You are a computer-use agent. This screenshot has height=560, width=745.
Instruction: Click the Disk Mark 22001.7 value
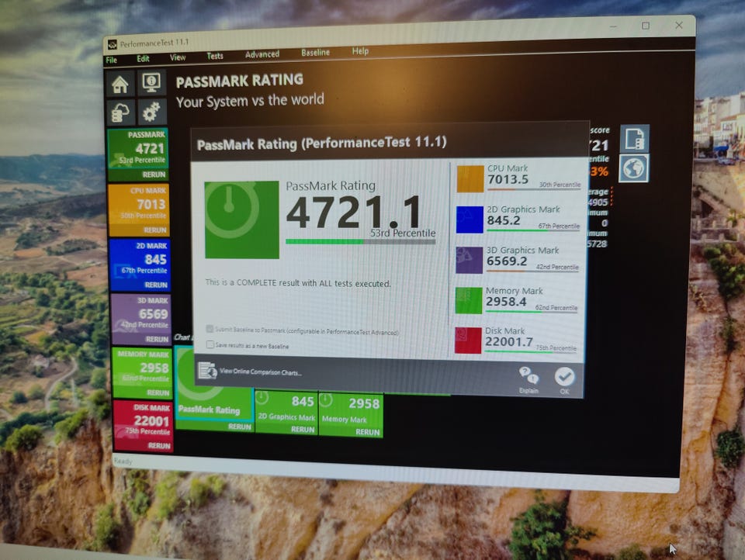click(x=509, y=341)
